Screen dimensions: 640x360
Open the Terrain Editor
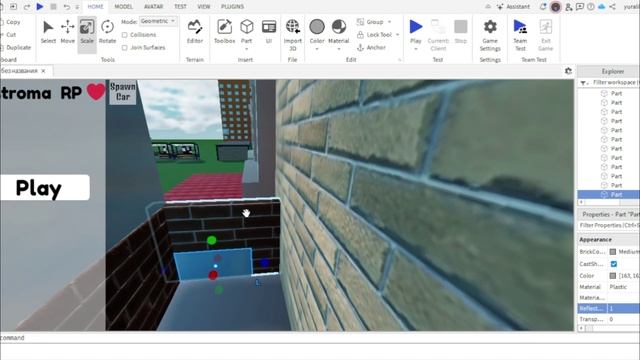195,31
